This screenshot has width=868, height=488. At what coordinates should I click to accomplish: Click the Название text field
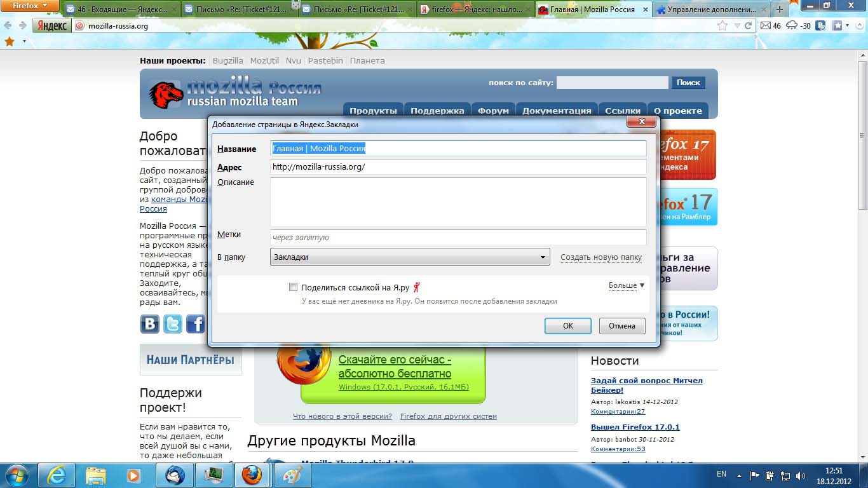(x=458, y=148)
